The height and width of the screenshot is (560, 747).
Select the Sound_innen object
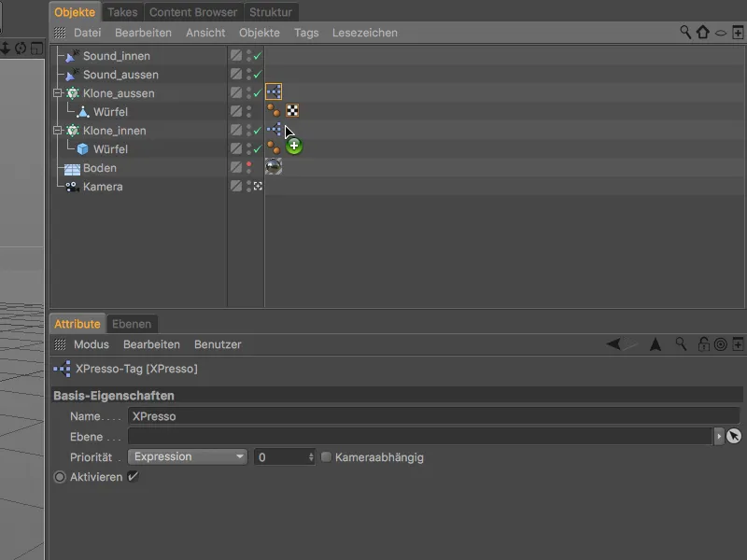coord(116,56)
